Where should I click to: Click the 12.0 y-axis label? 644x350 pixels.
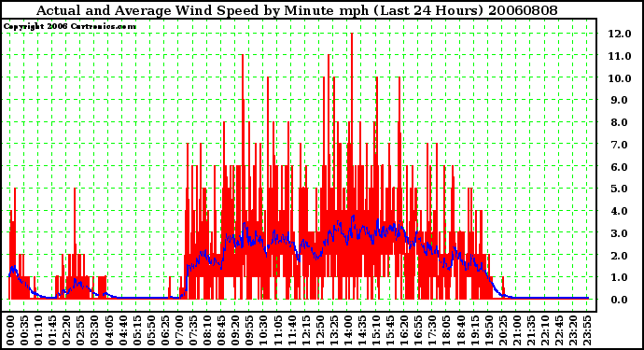tap(620, 34)
